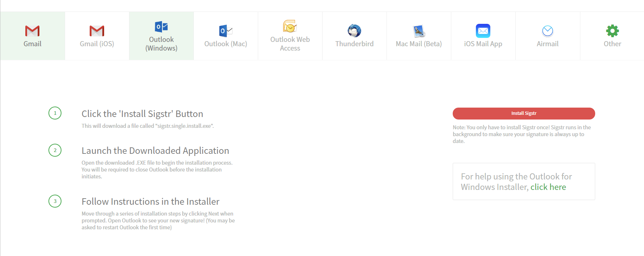Open the Outlook (Windows) tab label
The width and height of the screenshot is (644, 256).
161,44
